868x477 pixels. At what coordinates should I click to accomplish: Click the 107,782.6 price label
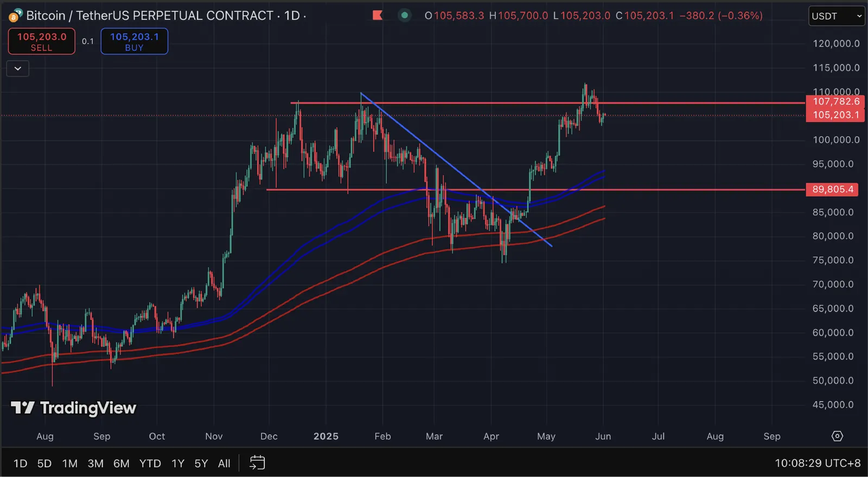click(x=835, y=101)
